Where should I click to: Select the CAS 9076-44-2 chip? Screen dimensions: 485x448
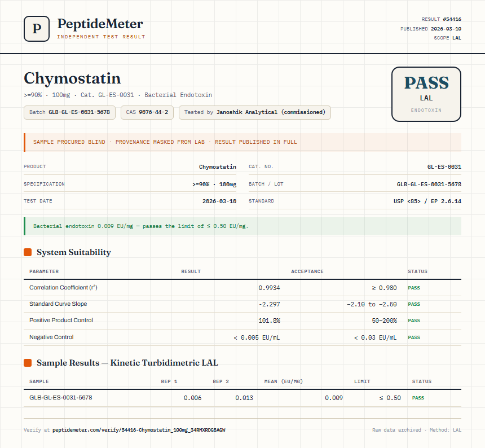(x=147, y=112)
